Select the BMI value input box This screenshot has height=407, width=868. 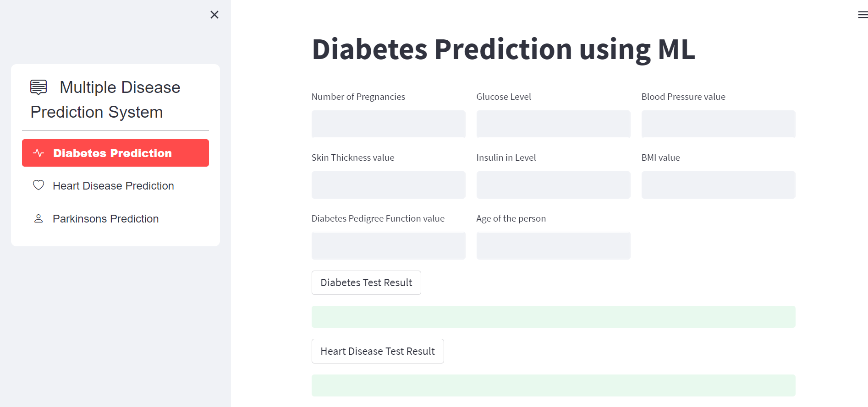(718, 185)
